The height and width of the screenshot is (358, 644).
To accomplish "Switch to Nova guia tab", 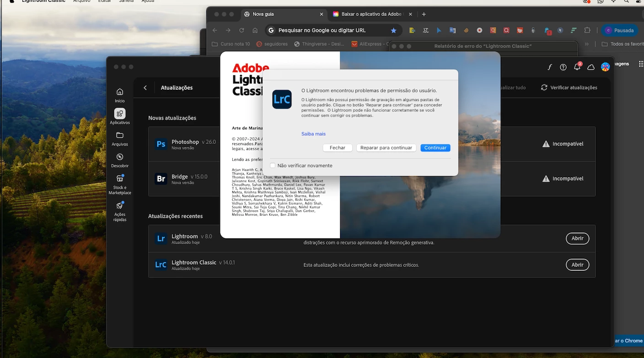I will click(283, 14).
